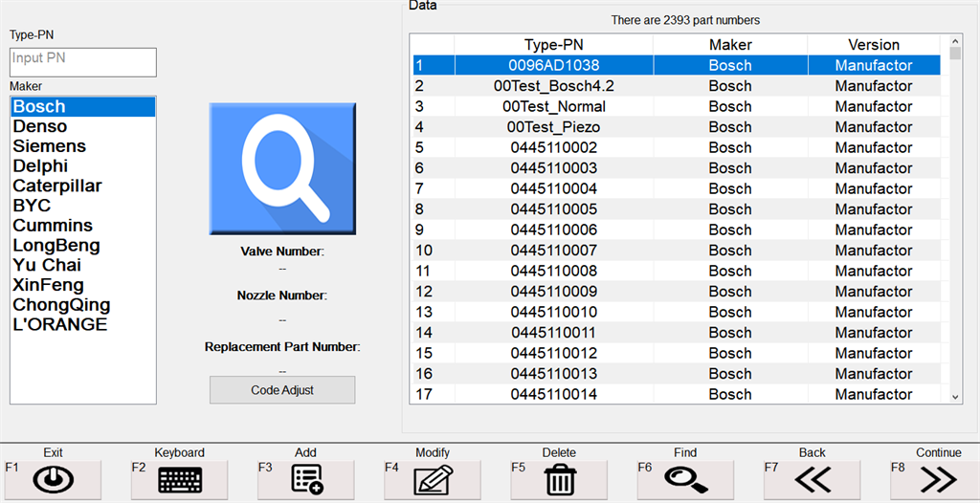This screenshot has height=503, width=980.
Task: Go Back with the double-left arrow
Action: (812, 479)
